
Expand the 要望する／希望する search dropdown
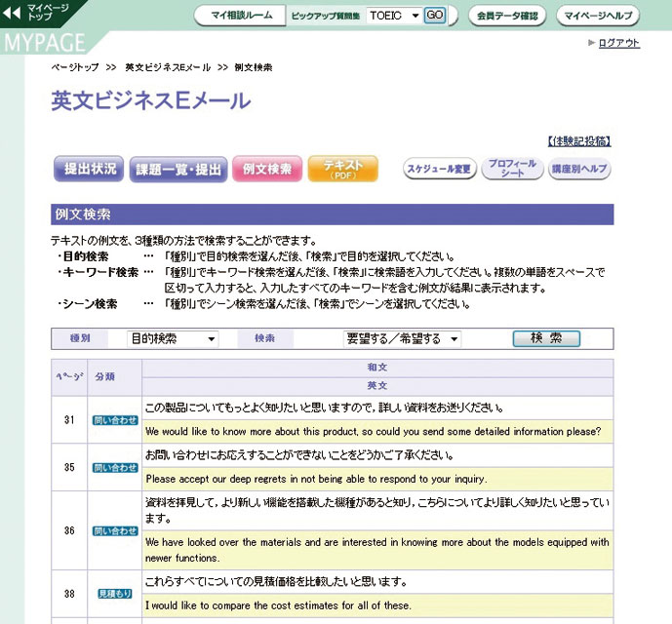[402, 339]
